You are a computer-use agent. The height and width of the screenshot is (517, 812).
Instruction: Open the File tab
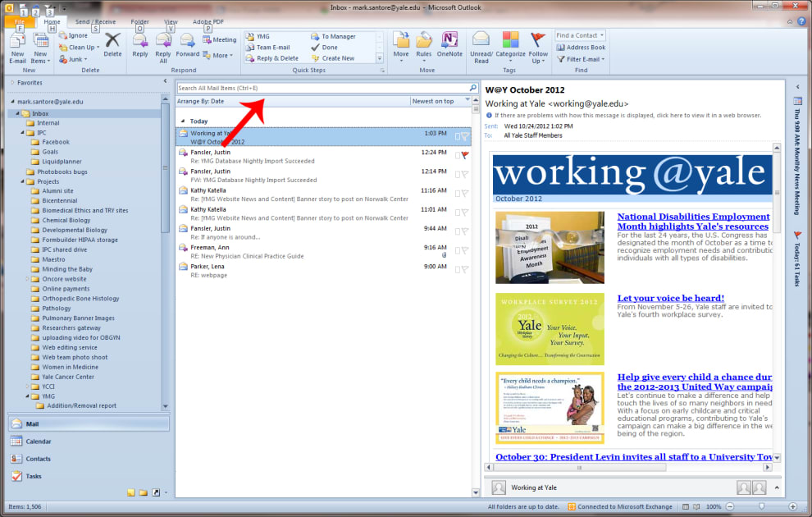coord(20,22)
